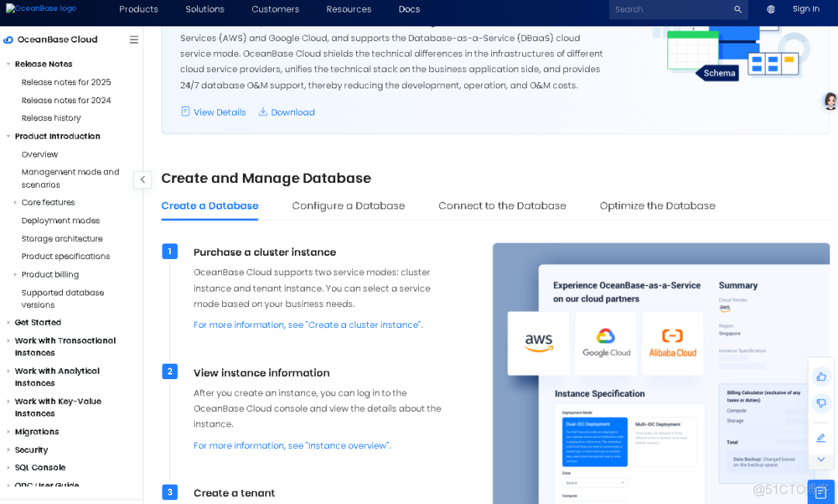
Task: Switch to the Configure a Database tab
Action: [x=348, y=205]
